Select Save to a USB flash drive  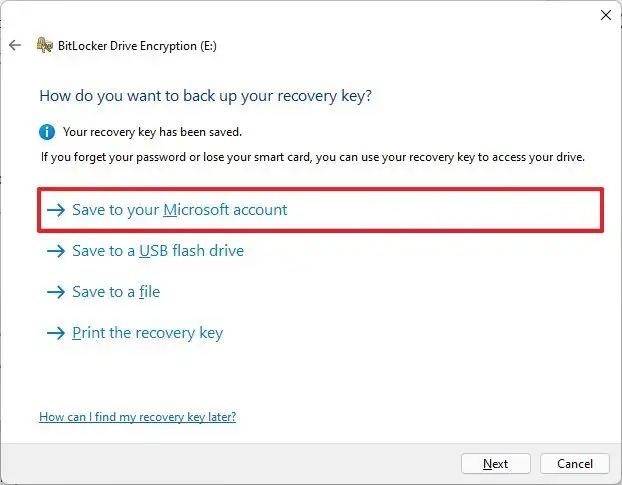point(158,251)
